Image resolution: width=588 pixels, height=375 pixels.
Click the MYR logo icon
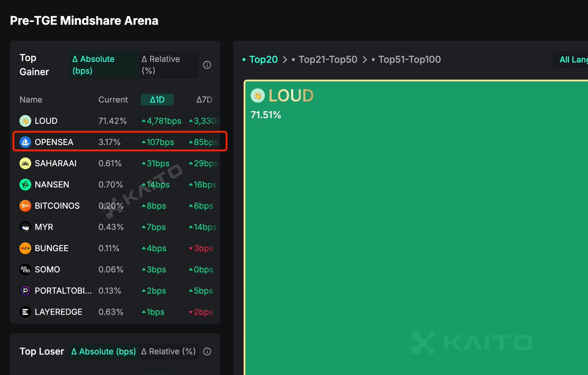click(25, 227)
